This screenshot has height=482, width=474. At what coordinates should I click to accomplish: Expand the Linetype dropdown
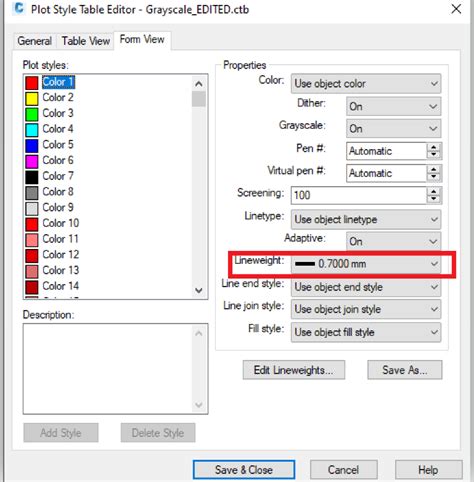366,219
